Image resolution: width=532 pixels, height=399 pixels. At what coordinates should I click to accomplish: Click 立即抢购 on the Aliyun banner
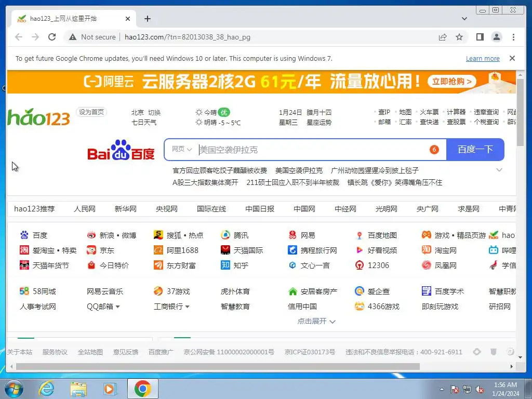[x=451, y=82]
